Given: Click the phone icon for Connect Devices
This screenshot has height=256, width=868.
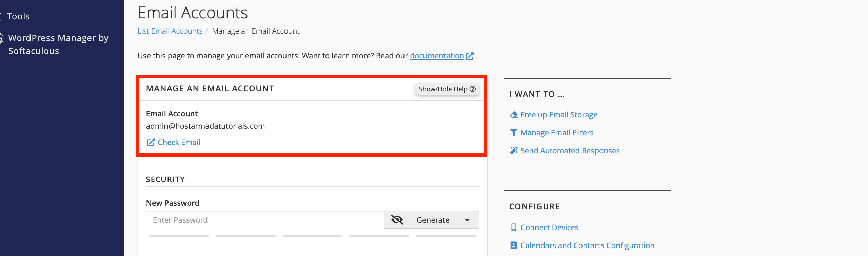Looking at the screenshot, I should 514,227.
